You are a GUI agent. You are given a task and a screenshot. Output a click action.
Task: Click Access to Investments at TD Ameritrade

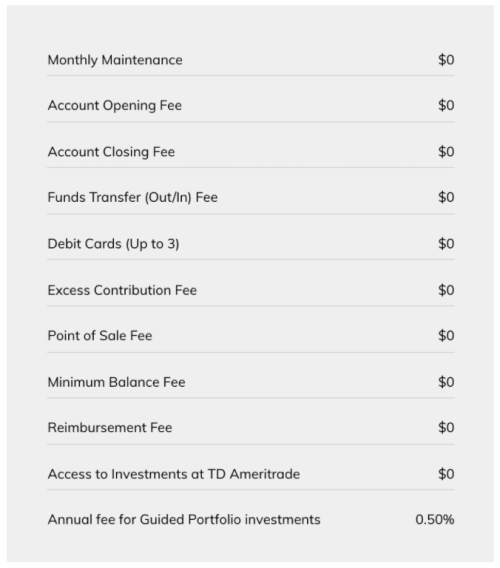(x=174, y=474)
